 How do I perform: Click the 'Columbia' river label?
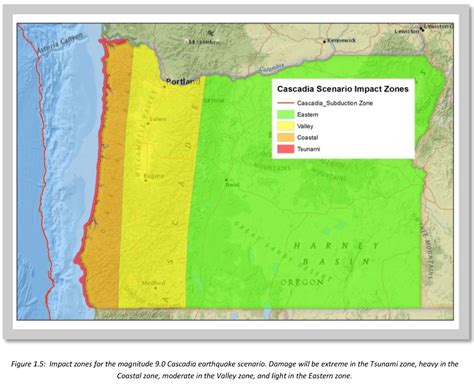271,68
